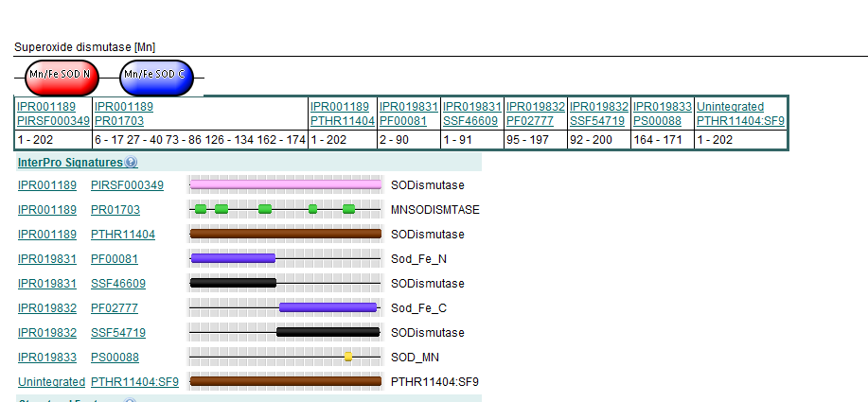Select the SOD_MN signature label
The image size is (868, 402).
pos(415,358)
